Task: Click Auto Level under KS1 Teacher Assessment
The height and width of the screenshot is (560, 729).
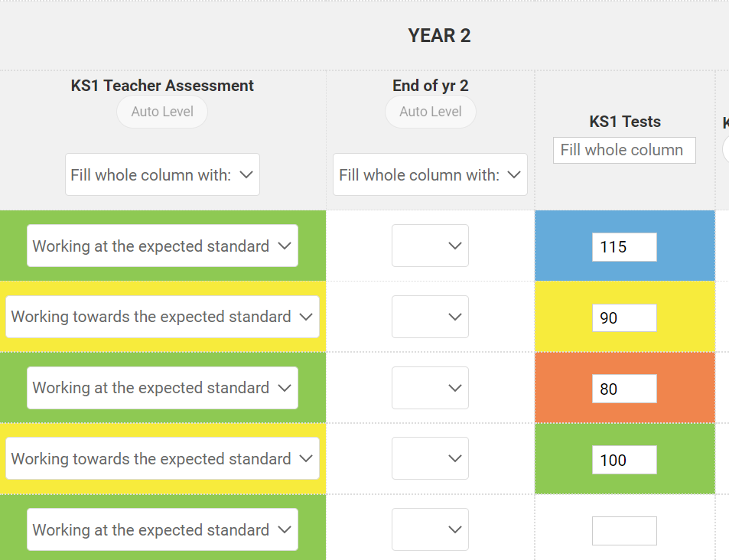Action: click(x=161, y=112)
